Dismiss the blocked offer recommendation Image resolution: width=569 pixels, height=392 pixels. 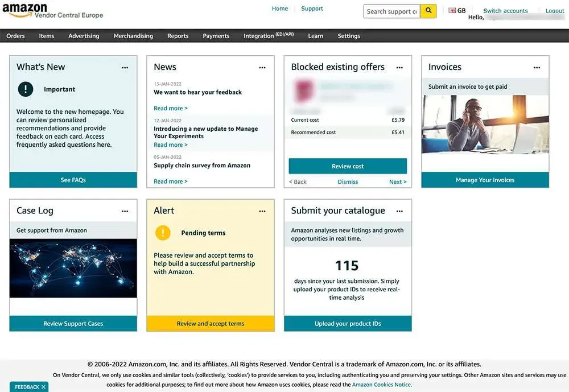tap(348, 182)
